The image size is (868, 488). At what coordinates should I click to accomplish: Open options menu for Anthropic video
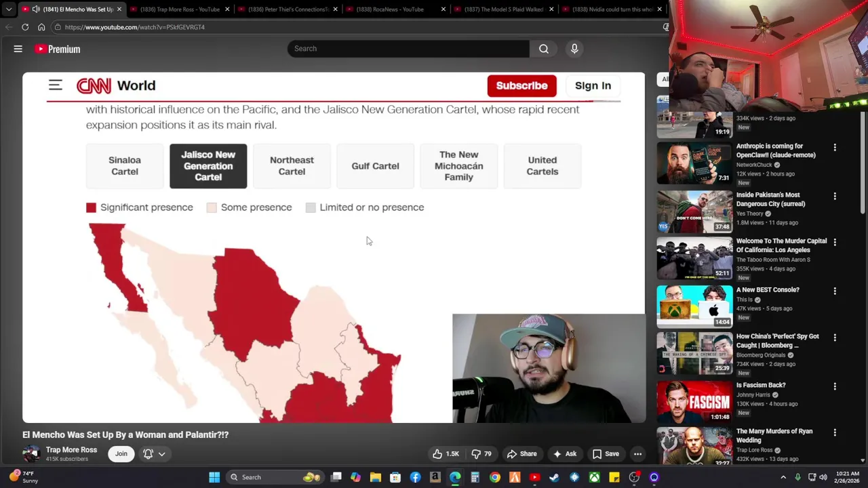click(835, 148)
